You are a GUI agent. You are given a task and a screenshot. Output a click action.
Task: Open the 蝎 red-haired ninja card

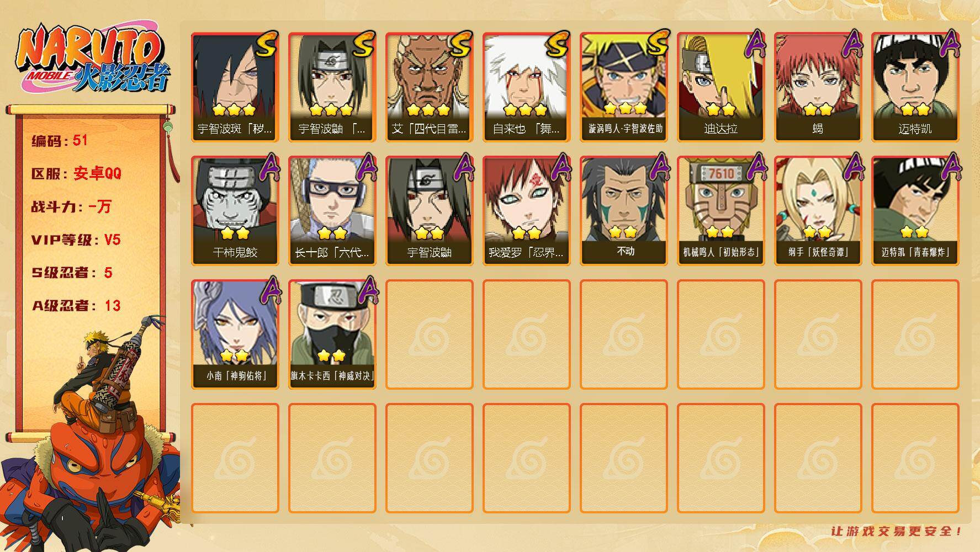click(x=818, y=87)
